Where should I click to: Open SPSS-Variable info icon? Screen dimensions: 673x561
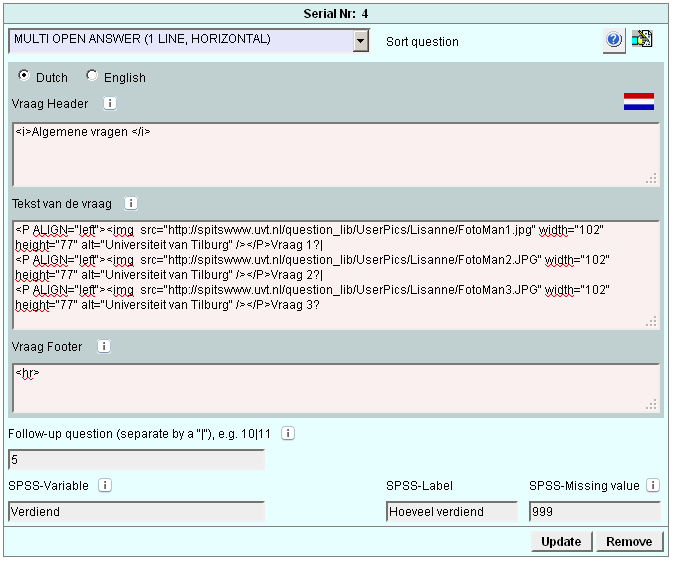tap(105, 485)
